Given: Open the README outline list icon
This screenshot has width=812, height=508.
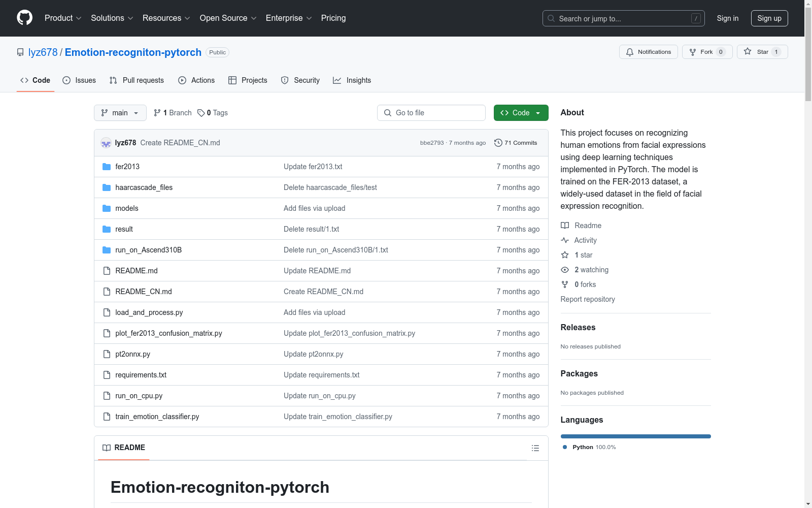Looking at the screenshot, I should (535, 448).
